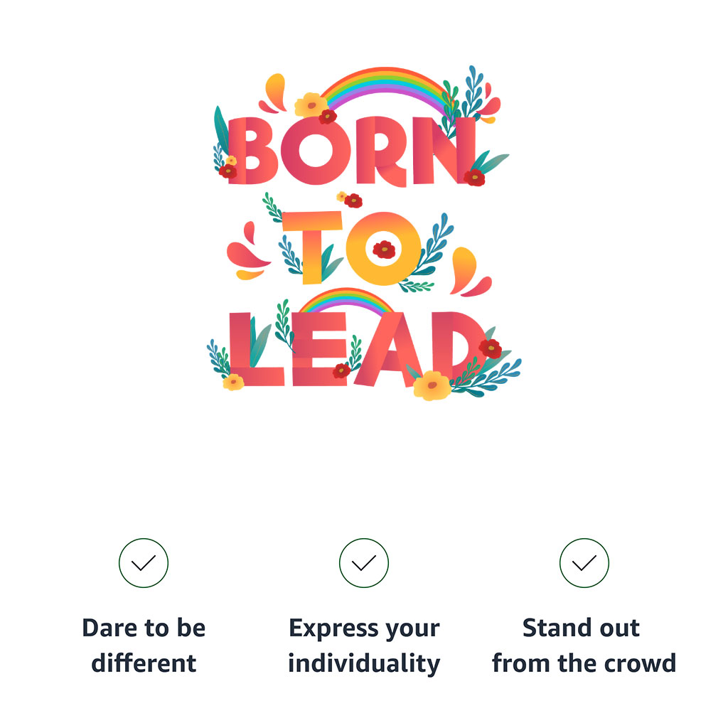Click the letter A in LEAD

[387, 352]
